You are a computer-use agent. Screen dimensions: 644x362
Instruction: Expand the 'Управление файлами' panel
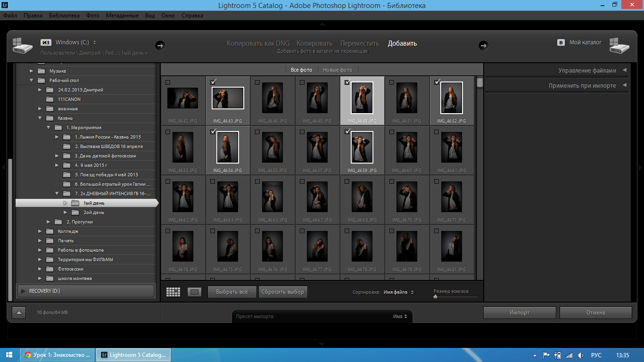tap(587, 71)
